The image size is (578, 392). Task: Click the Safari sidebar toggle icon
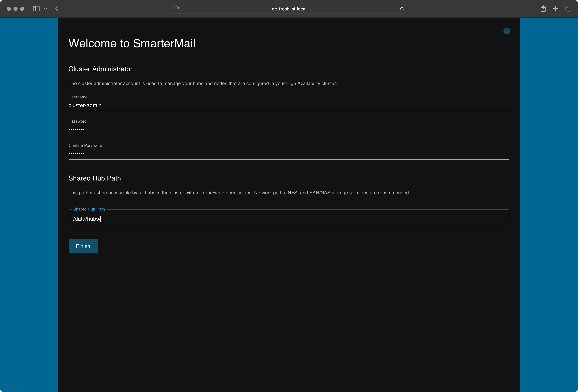point(36,9)
